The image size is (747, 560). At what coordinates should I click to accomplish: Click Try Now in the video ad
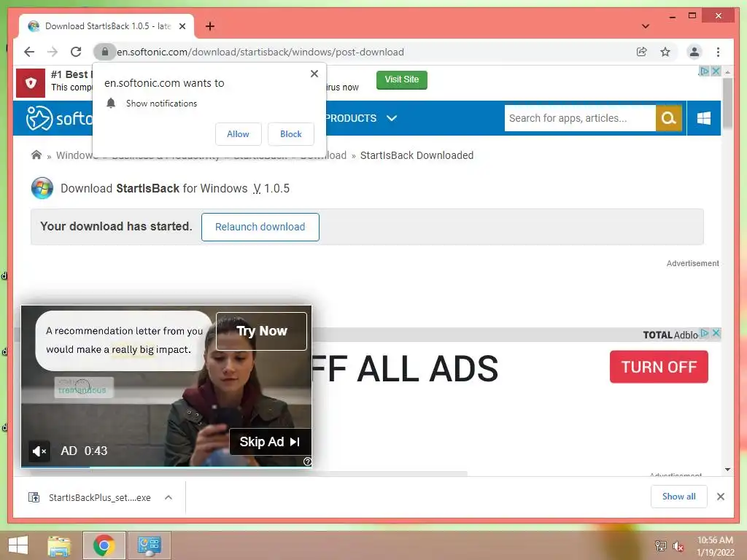[262, 331]
